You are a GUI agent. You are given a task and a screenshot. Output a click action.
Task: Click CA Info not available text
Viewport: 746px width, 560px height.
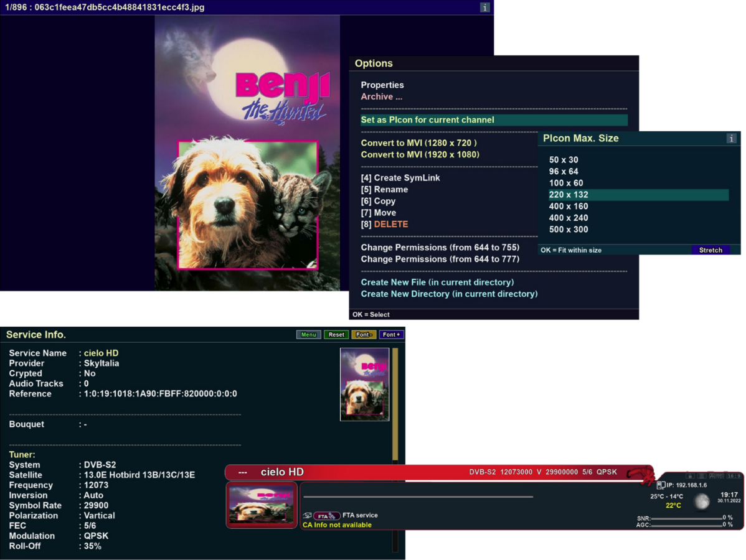tap(337, 525)
